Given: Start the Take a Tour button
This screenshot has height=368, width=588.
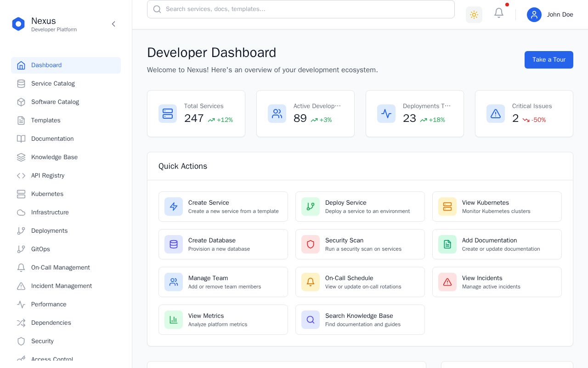Looking at the screenshot, I should [x=549, y=60].
